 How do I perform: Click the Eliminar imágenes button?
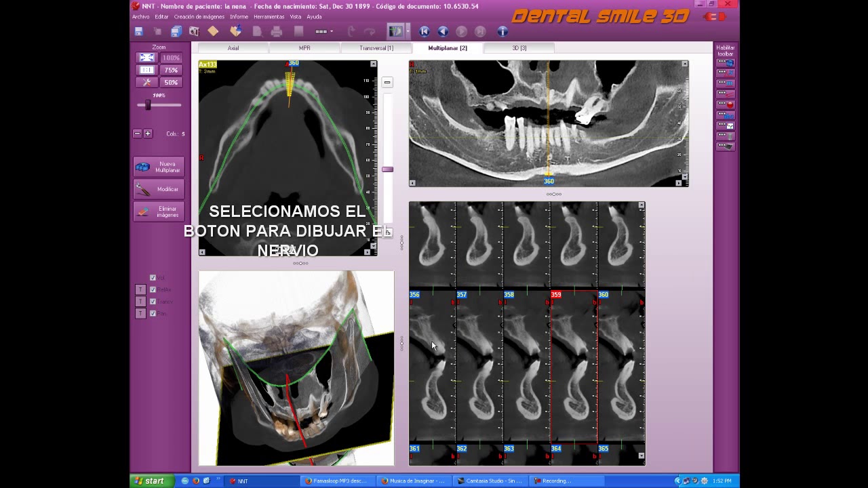pos(159,211)
